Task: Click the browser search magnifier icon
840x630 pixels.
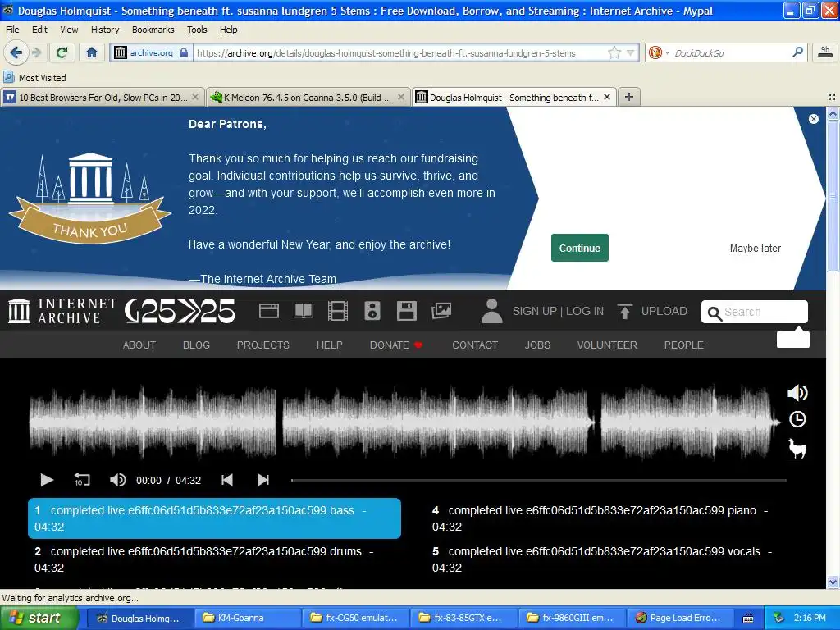Action: click(x=797, y=52)
